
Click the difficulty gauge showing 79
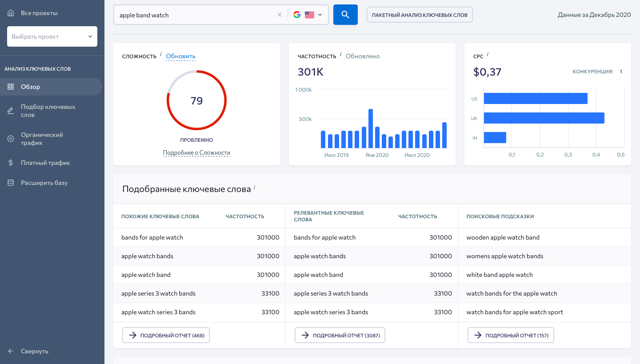(196, 100)
